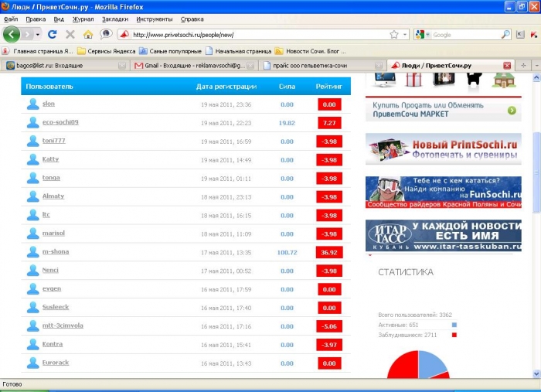Screen dimensions: 541x392
Task: Open the Закладки menu
Action: (115, 18)
